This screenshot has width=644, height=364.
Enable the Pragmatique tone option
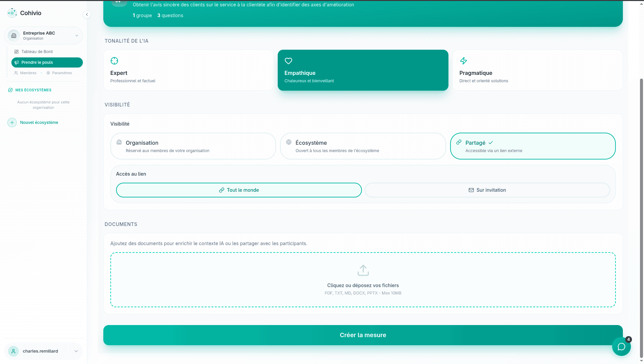point(537,70)
